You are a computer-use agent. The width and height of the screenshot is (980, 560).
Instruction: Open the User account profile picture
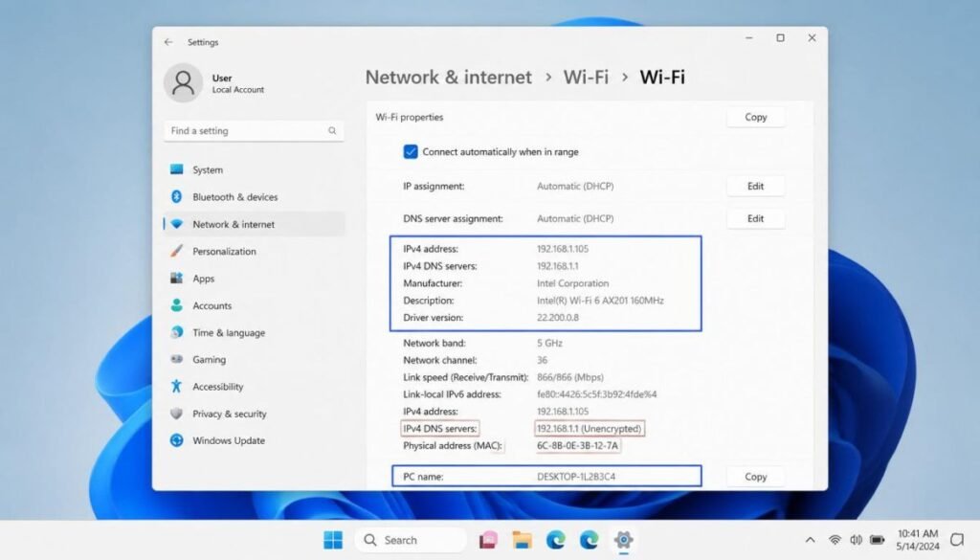(x=183, y=82)
